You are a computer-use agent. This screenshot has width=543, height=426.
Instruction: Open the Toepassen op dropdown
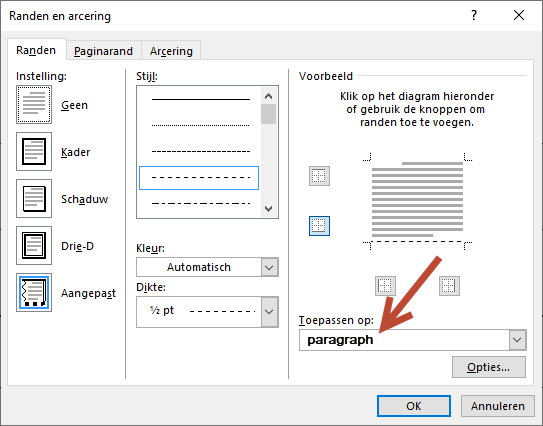[413, 340]
